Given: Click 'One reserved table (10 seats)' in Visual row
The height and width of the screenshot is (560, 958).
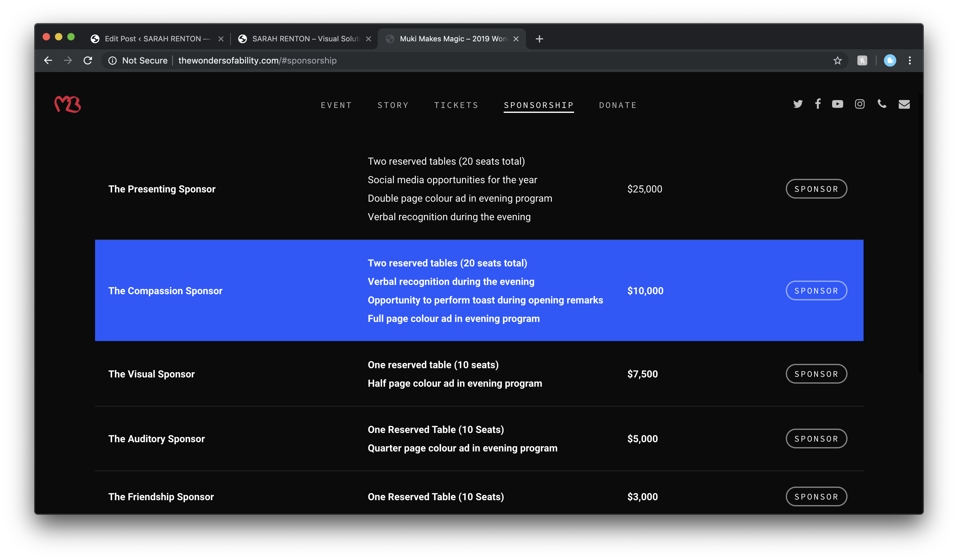Looking at the screenshot, I should 433,365.
